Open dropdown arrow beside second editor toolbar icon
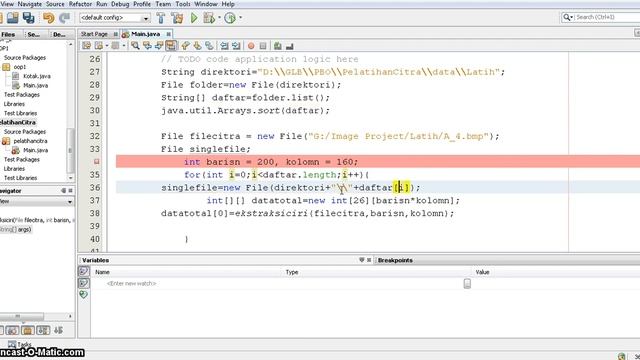 click(107, 46)
